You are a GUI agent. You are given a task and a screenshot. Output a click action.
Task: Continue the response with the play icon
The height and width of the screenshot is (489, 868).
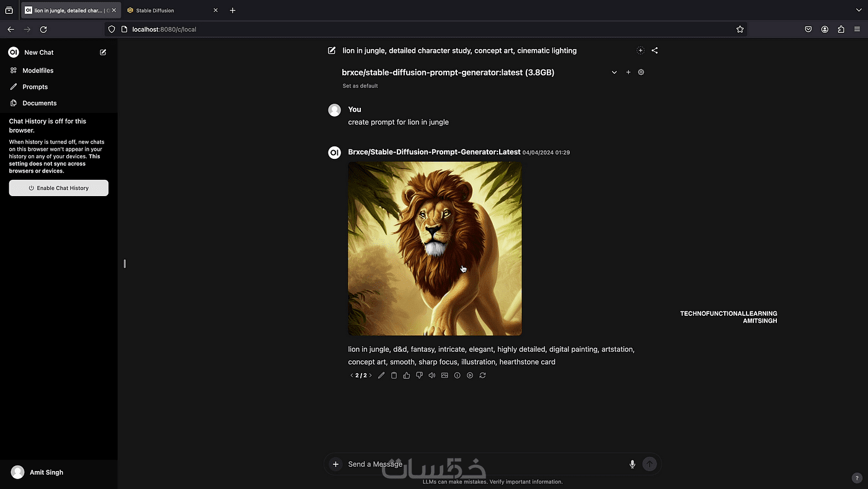click(x=470, y=375)
